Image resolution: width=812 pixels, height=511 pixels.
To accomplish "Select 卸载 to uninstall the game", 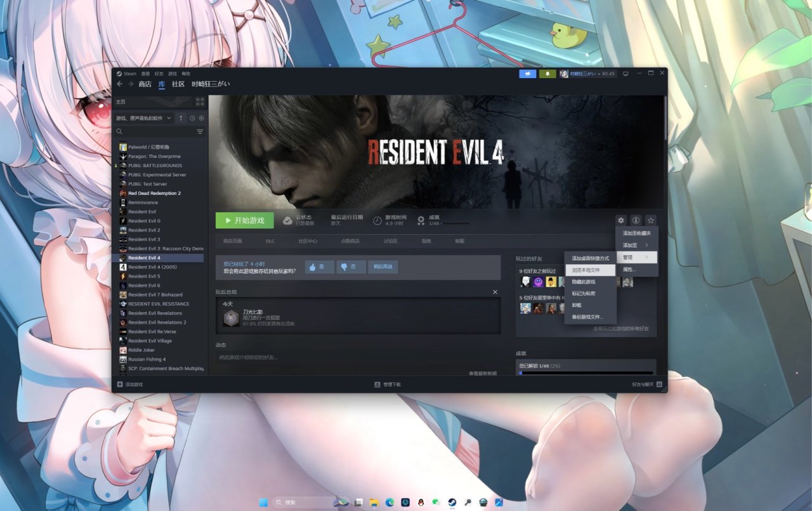I will (591, 305).
